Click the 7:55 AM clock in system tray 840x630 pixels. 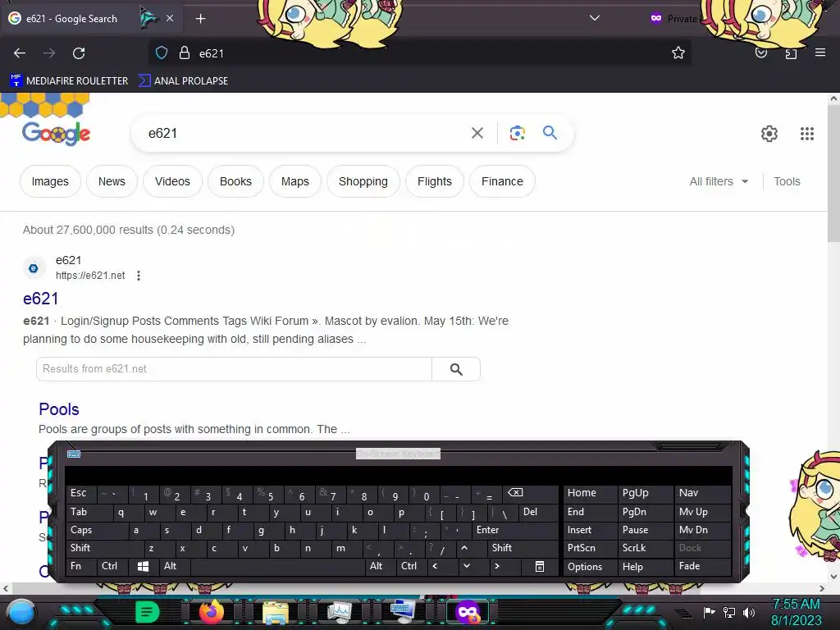click(x=796, y=604)
